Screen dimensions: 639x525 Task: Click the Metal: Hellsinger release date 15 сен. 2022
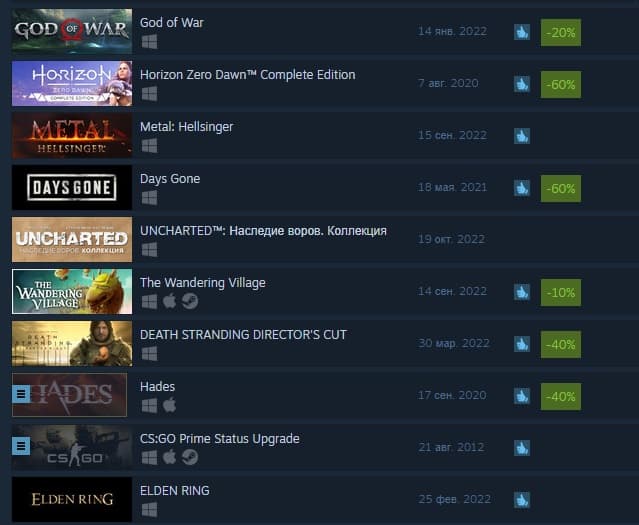[x=452, y=135]
